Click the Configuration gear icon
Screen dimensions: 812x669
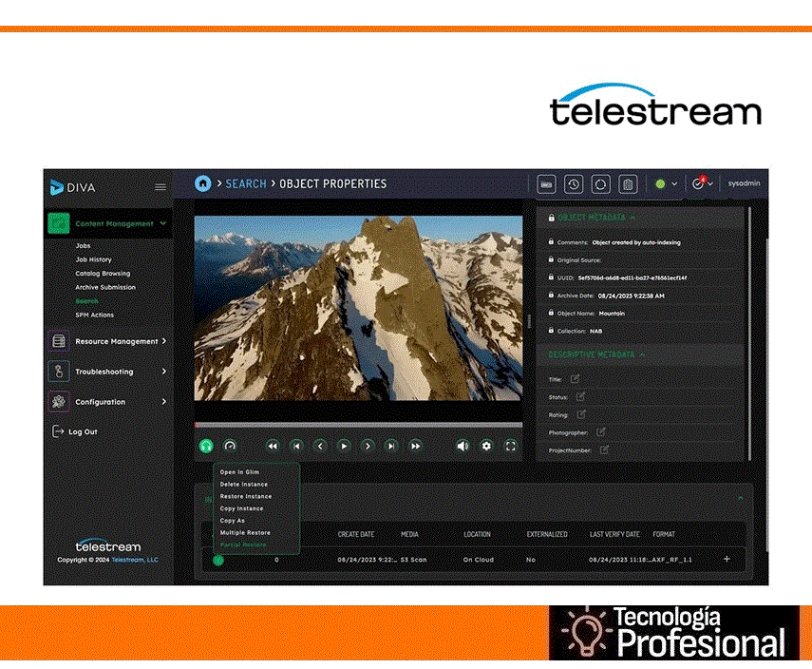[59, 402]
